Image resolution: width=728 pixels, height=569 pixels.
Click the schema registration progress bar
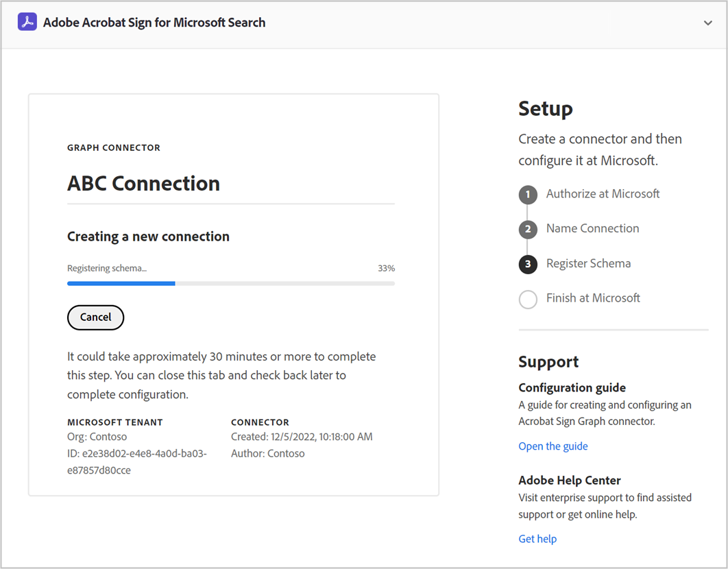coord(230,282)
